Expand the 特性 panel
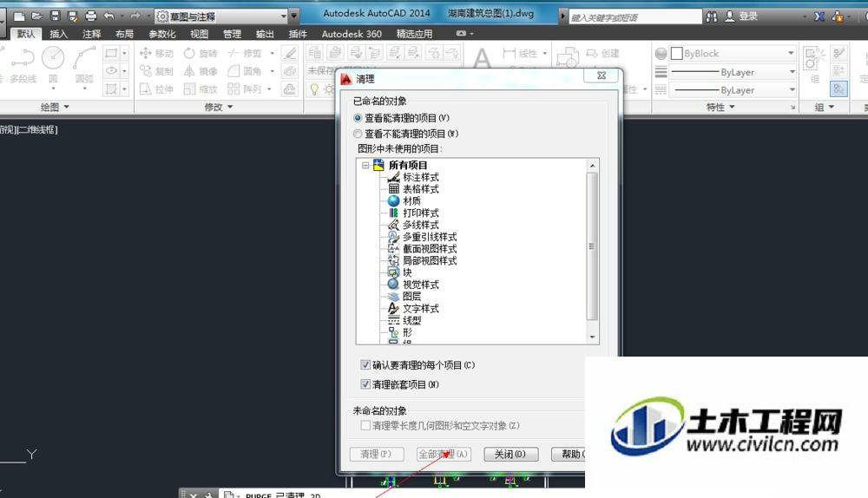This screenshot has width=868, height=498. tap(720, 107)
